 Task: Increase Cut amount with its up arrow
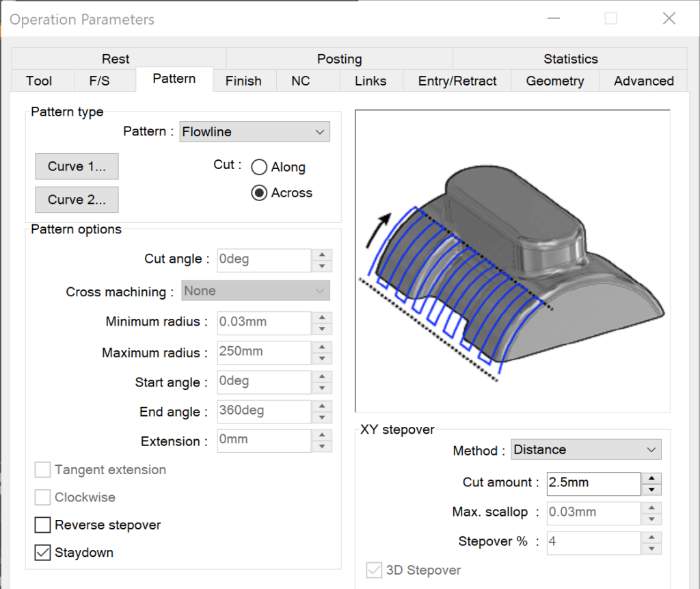[650, 478]
